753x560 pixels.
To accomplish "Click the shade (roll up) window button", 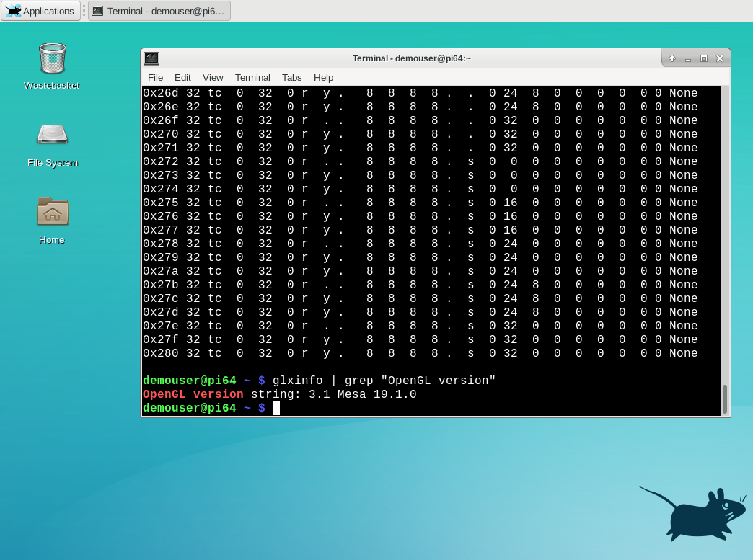I will pyautogui.click(x=671, y=58).
